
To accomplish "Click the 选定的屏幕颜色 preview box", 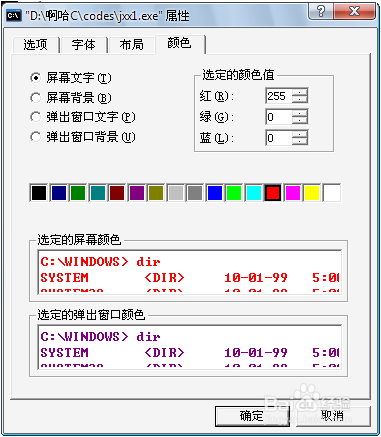I will point(190,272).
